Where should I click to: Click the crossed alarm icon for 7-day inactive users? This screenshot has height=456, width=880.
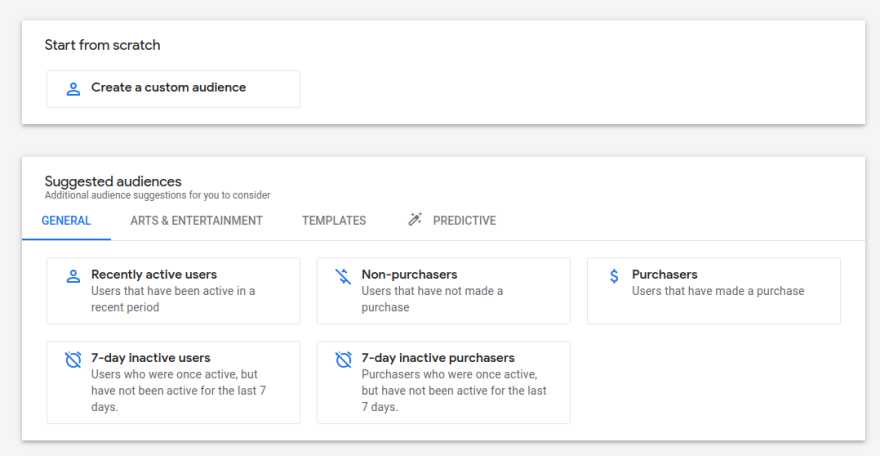click(73, 359)
